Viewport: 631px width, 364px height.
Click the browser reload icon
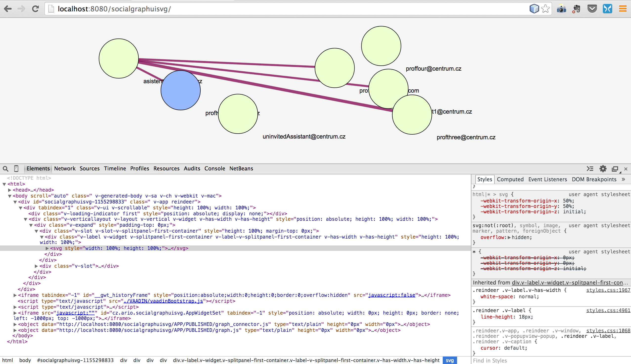click(x=36, y=9)
